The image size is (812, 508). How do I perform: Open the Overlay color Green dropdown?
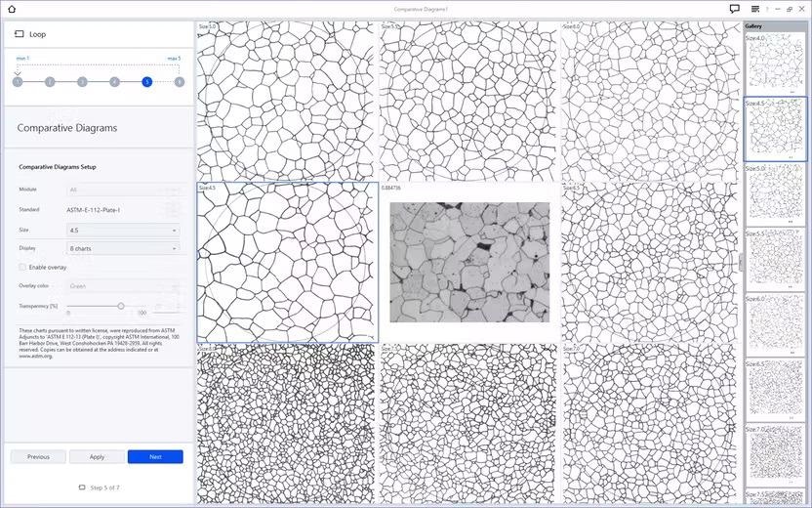click(123, 286)
